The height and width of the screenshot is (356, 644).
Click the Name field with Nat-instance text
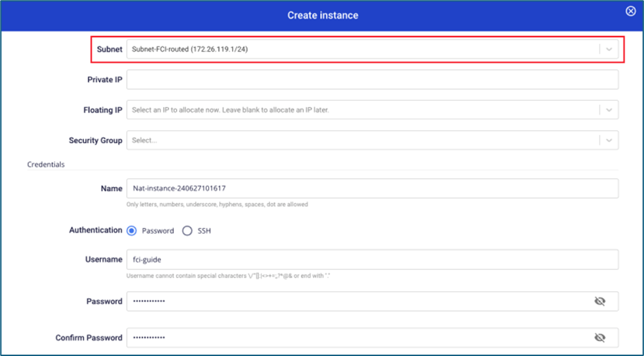pos(372,188)
